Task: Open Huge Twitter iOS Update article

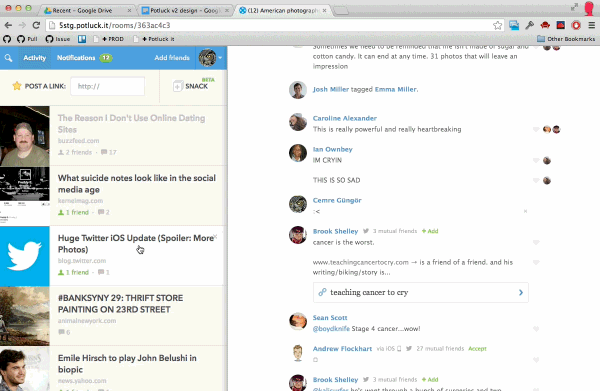Action: (136, 244)
